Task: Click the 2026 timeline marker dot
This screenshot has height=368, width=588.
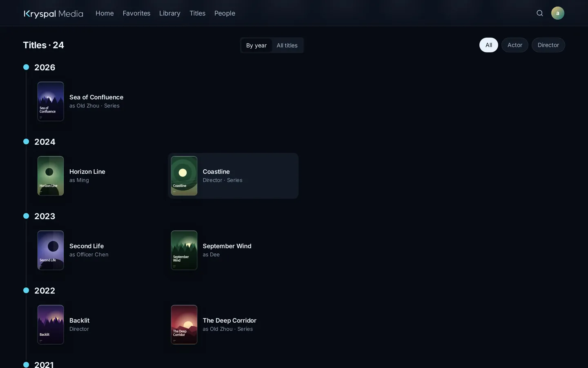Action: [x=26, y=67]
